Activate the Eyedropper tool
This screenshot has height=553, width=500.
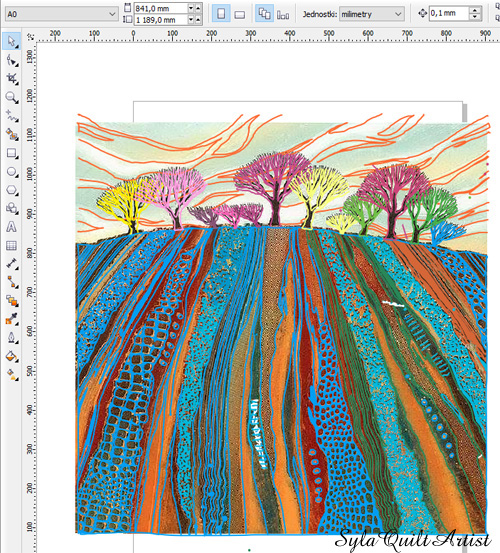tap(12, 320)
